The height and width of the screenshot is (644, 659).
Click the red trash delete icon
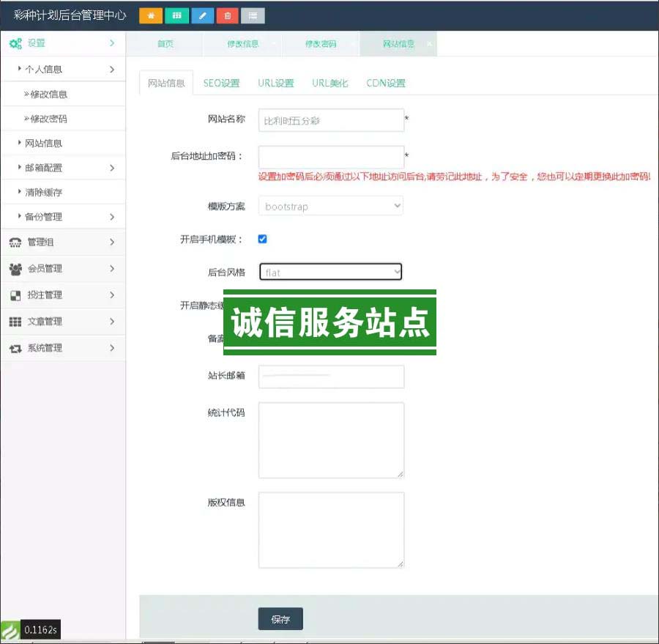tap(228, 15)
